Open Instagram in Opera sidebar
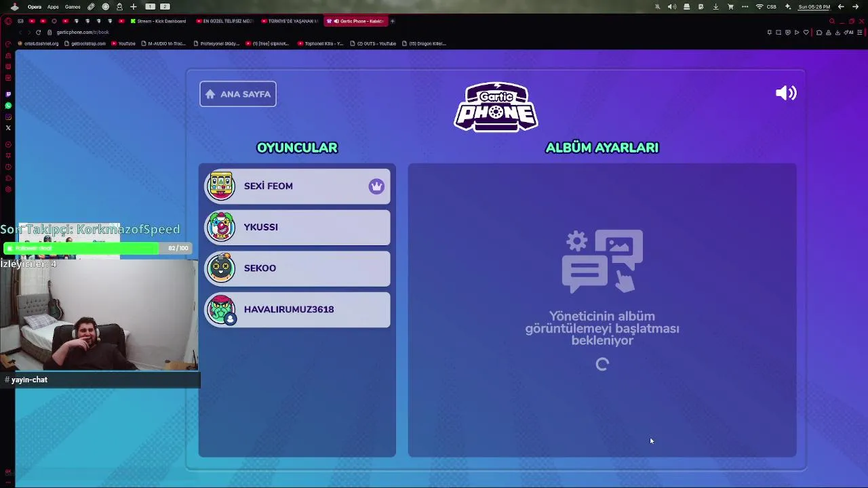This screenshot has height=488, width=868. 8,117
